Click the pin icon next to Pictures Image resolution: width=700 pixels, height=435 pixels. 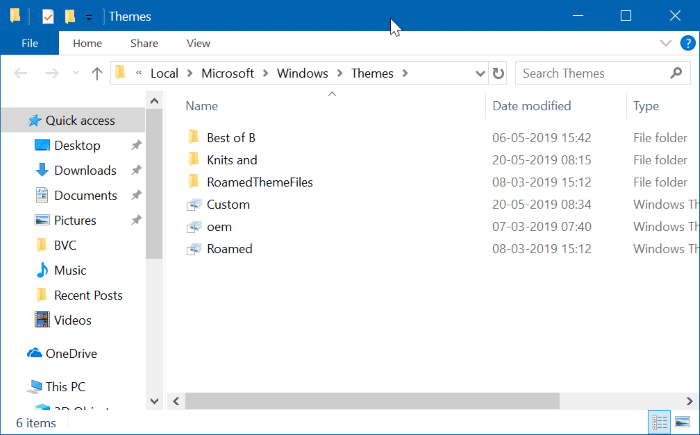click(136, 220)
